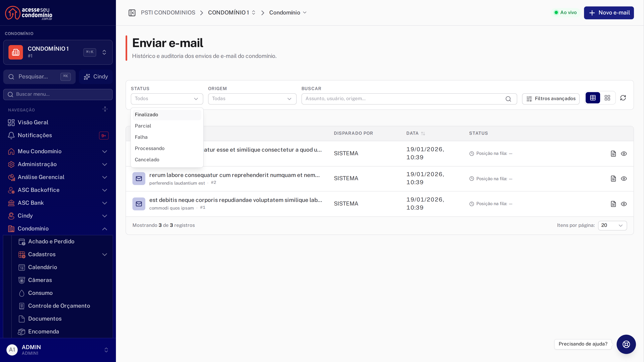Viewport: 644px width, 362px height.
Task: Open the Condomínio breadcrumb dropdown
Action: [x=288, y=13]
